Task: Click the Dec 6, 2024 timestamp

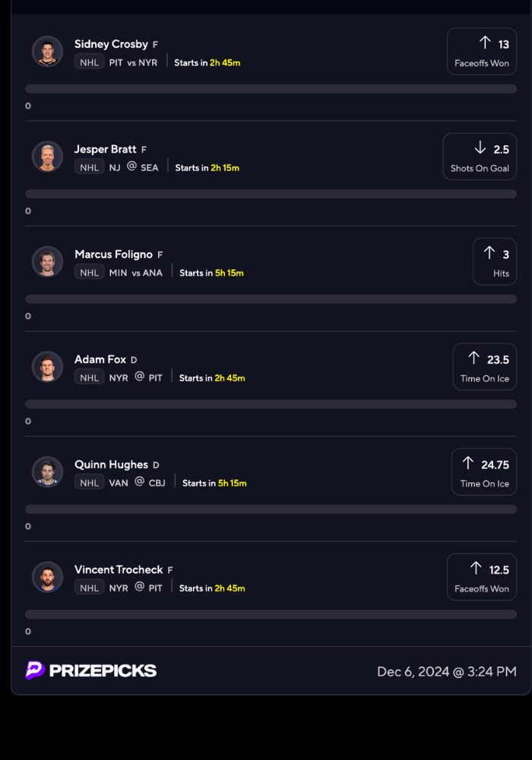Action: point(446,671)
